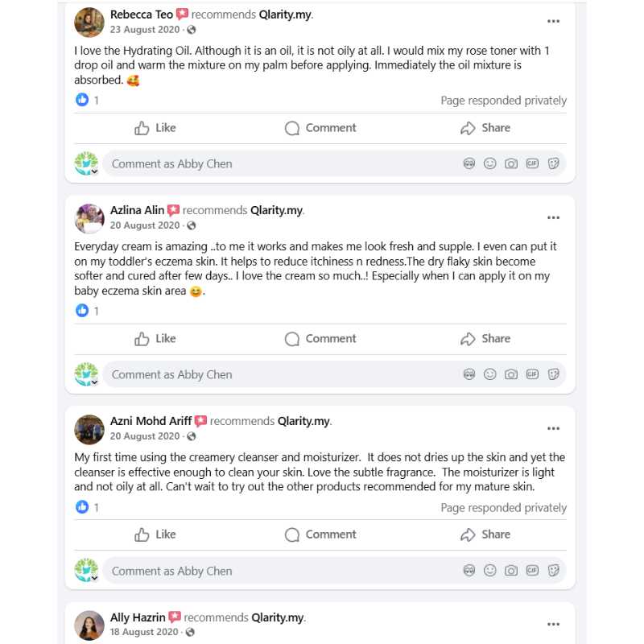Image resolution: width=644 pixels, height=644 pixels.
Task: Click the Comment button on Azni's post
Action: point(320,535)
